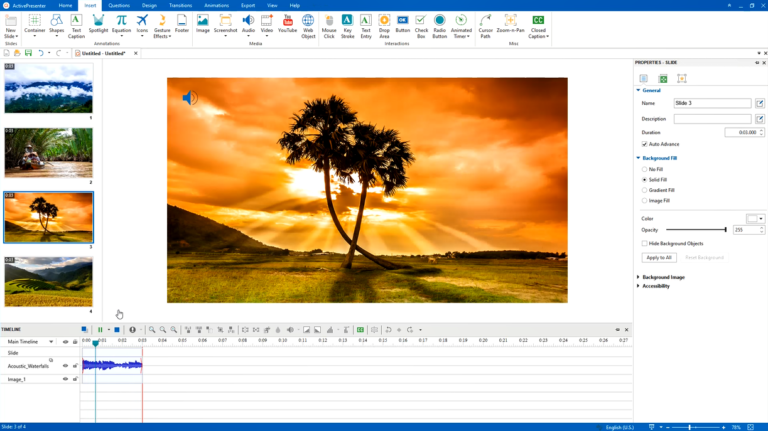Image resolution: width=768 pixels, height=431 pixels.
Task: Insert a Drop Area
Action: [x=384, y=26]
